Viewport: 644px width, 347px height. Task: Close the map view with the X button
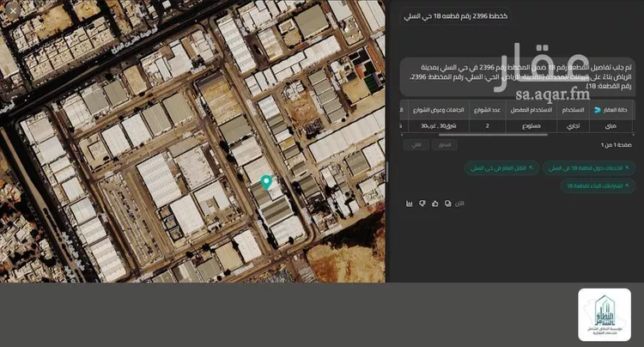click(13, 10)
